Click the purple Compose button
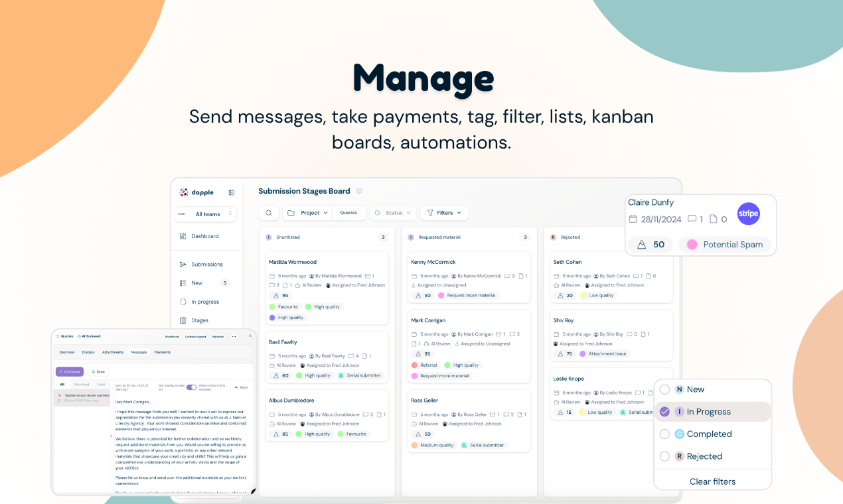Viewport: 843px width, 504px height. pyautogui.click(x=70, y=371)
